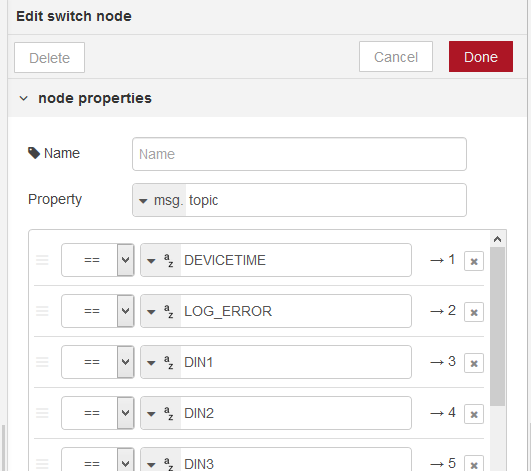Open the string type selector for DEVICETIME

click(161, 260)
